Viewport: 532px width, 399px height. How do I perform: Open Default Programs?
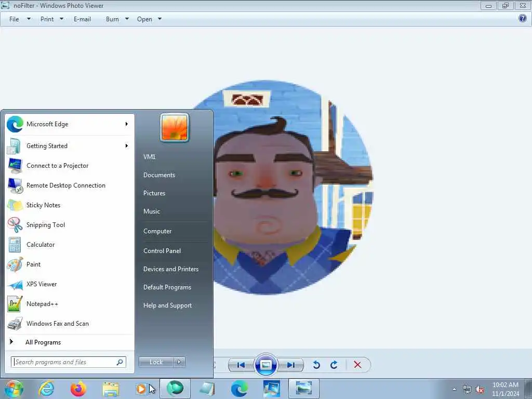(167, 287)
